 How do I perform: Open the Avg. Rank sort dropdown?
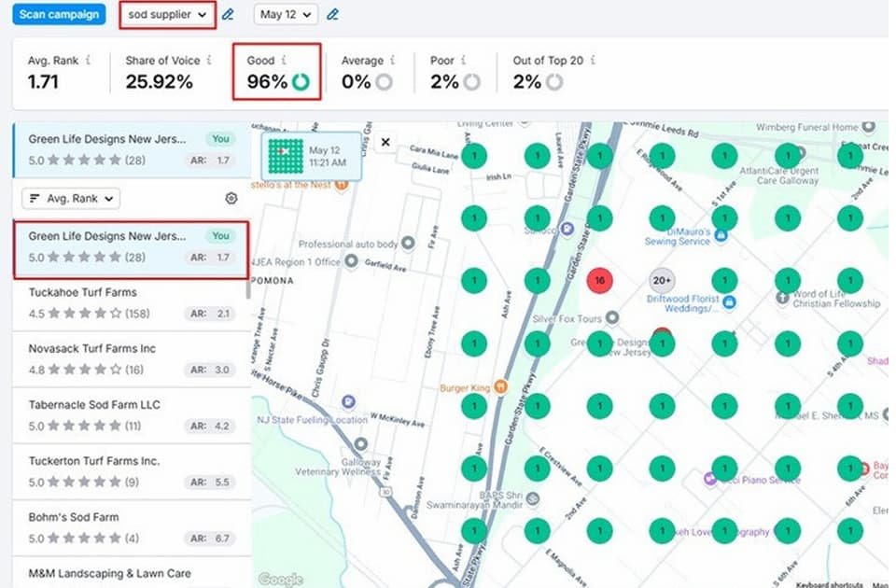tap(71, 198)
